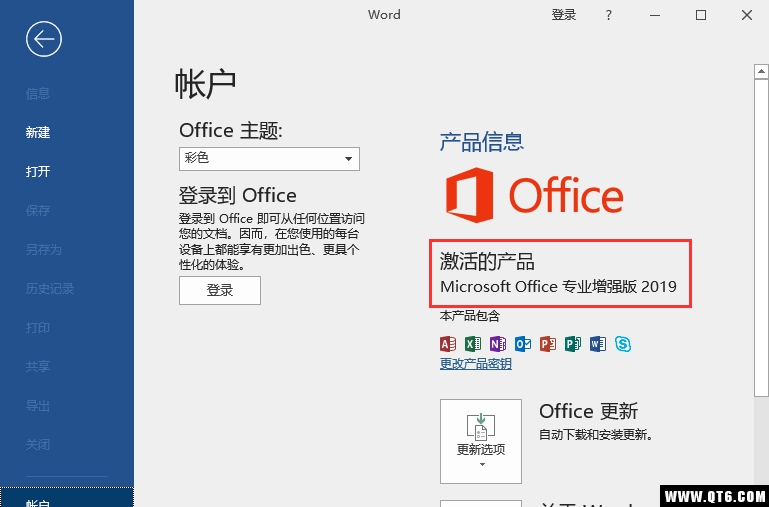Click the 更改产品密钥 link
This screenshot has height=507, width=769.
(476, 364)
